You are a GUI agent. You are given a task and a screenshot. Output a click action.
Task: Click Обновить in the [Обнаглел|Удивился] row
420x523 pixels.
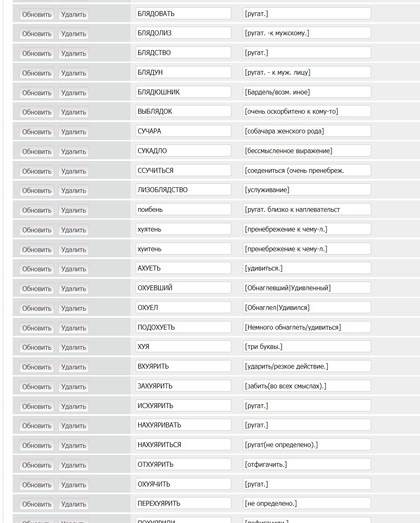(x=37, y=308)
